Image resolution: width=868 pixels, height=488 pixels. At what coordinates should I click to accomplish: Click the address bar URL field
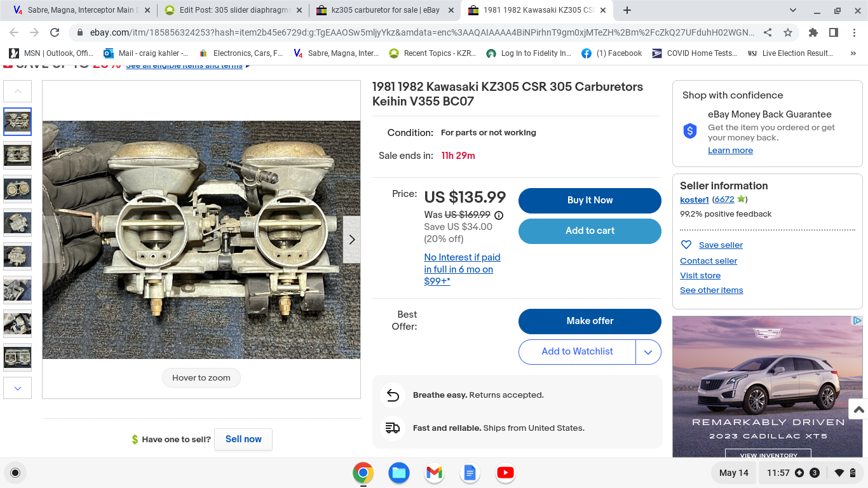(x=419, y=32)
